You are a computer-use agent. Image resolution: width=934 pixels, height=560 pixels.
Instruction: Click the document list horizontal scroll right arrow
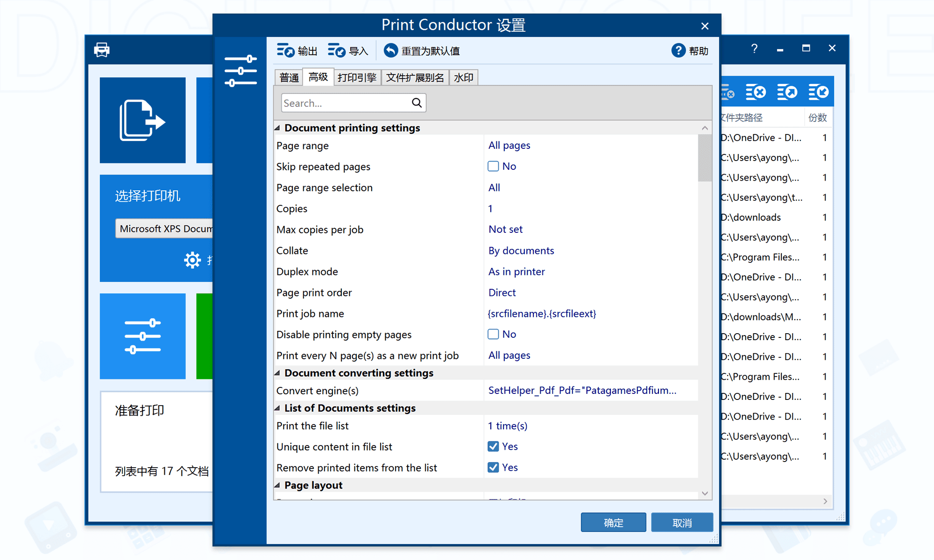click(x=825, y=501)
